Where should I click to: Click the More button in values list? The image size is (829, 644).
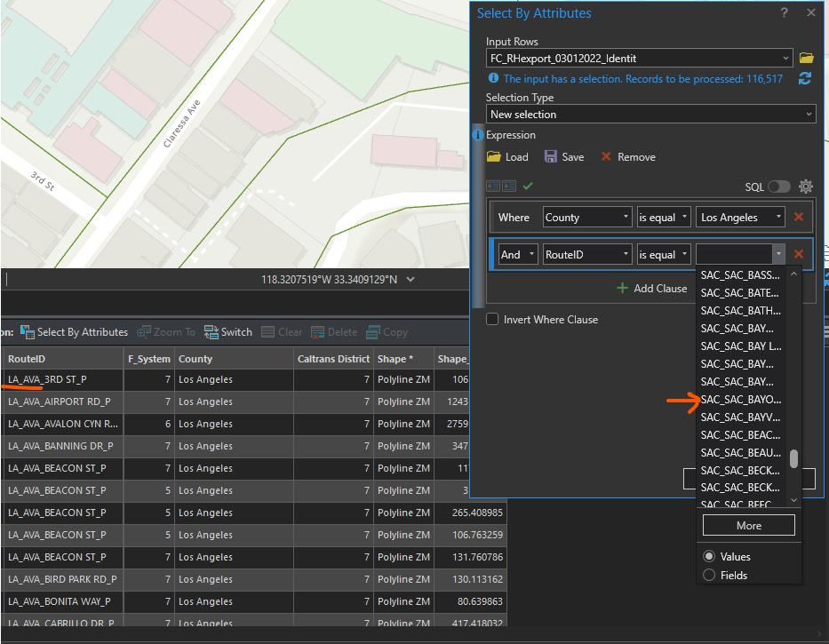point(748,526)
